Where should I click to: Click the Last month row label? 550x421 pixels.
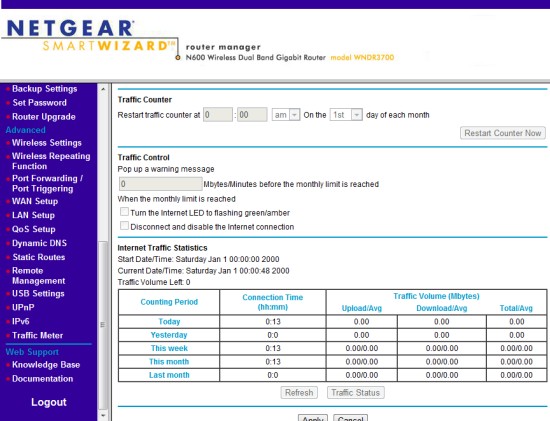click(x=169, y=375)
